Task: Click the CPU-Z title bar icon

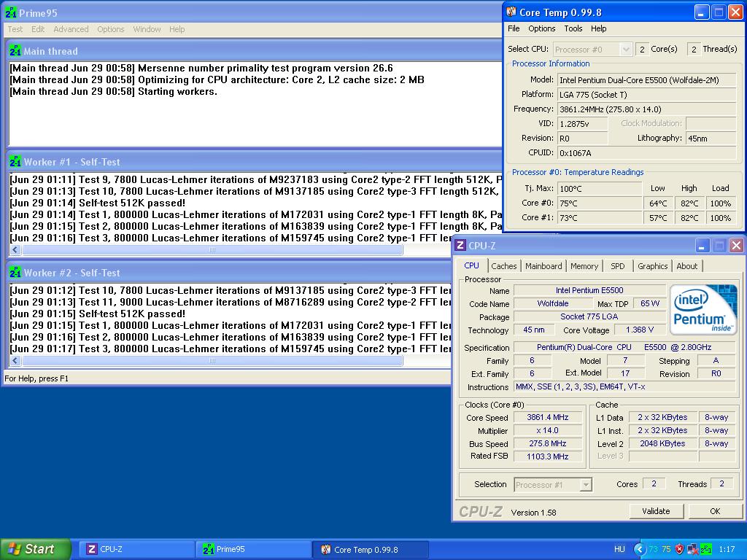Action: pyautogui.click(x=460, y=246)
